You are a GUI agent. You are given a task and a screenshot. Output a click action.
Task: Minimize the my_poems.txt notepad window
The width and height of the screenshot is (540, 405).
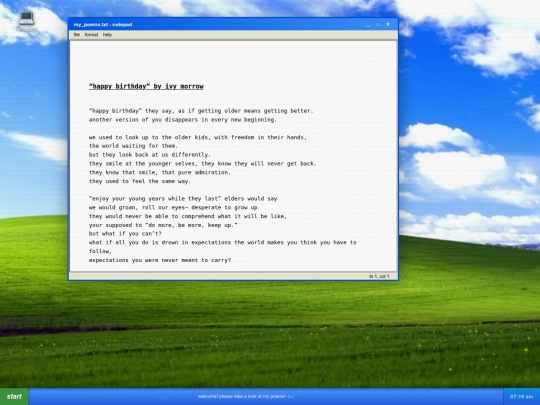(x=368, y=25)
